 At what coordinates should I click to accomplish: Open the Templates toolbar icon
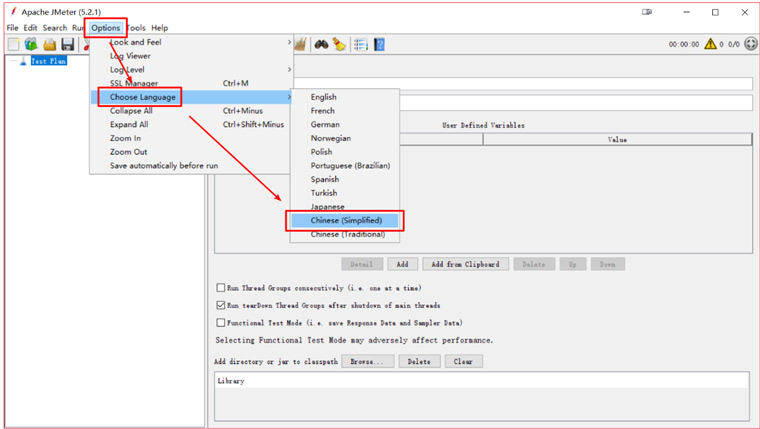(32, 45)
